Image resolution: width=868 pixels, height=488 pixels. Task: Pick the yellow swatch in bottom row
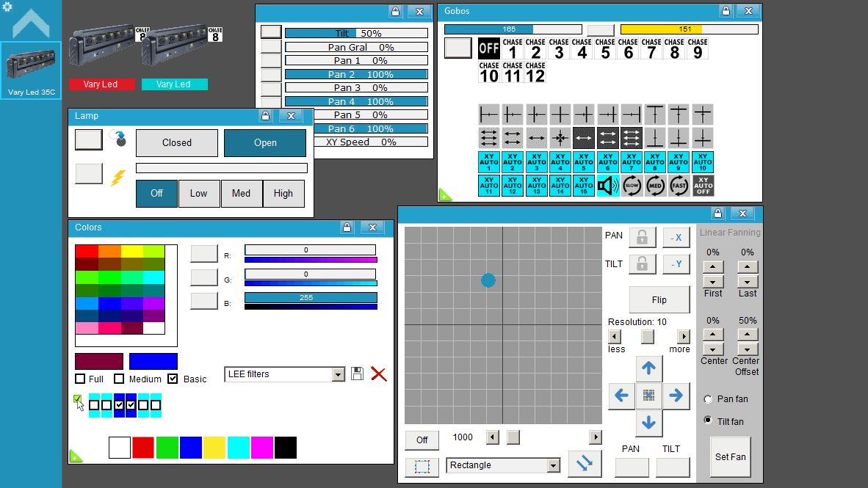214,448
